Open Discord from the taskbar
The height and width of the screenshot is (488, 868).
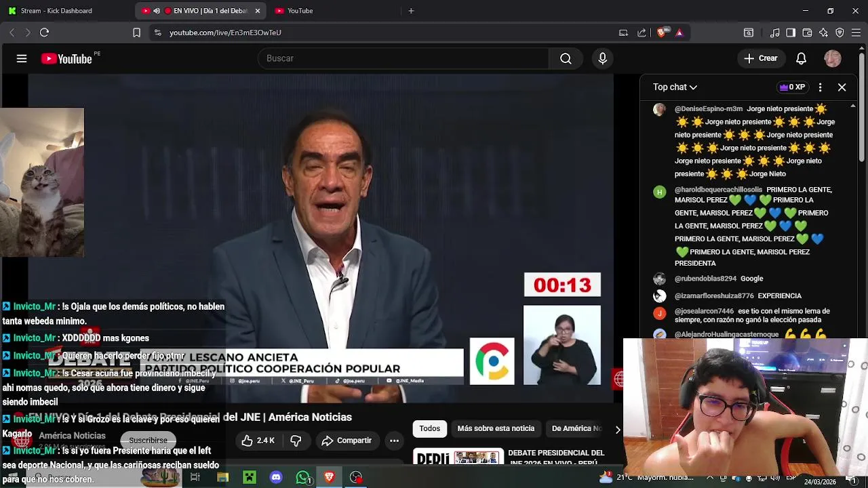(275, 478)
